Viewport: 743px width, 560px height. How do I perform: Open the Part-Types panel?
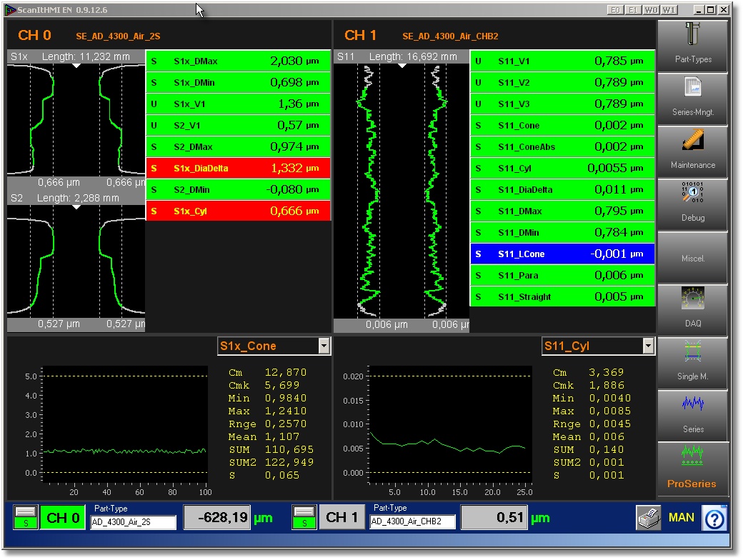pos(692,46)
